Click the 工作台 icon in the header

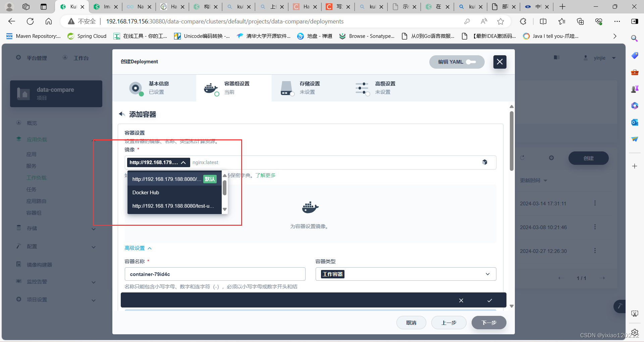coord(65,57)
